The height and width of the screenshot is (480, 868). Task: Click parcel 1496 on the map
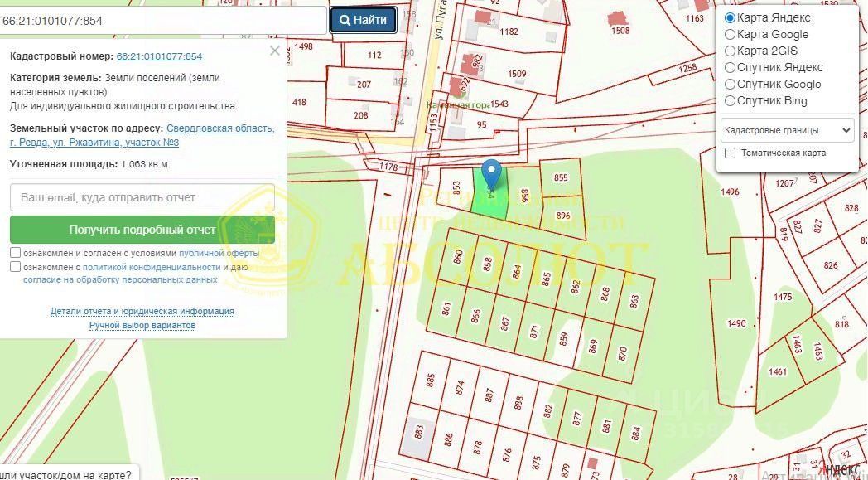[x=730, y=192]
